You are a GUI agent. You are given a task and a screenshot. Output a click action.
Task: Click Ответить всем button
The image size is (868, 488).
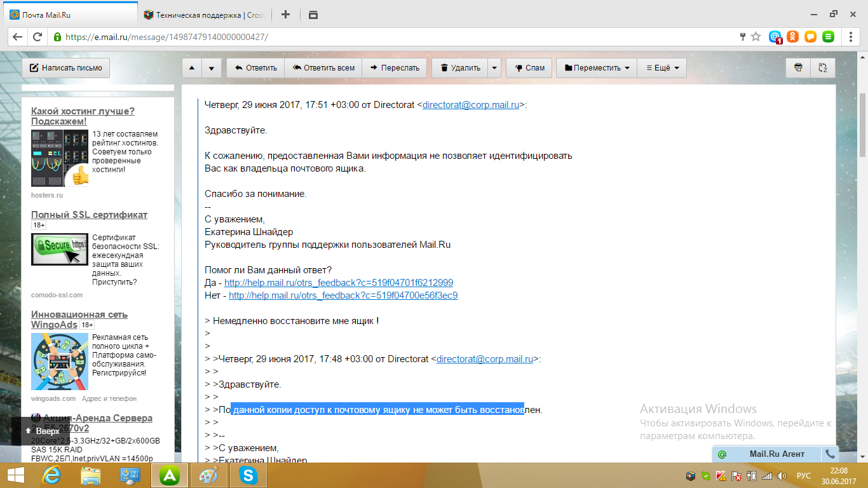pyautogui.click(x=323, y=68)
